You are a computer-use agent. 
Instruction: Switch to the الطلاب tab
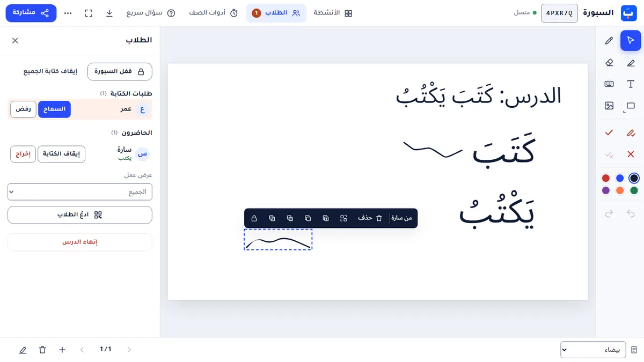click(x=276, y=13)
